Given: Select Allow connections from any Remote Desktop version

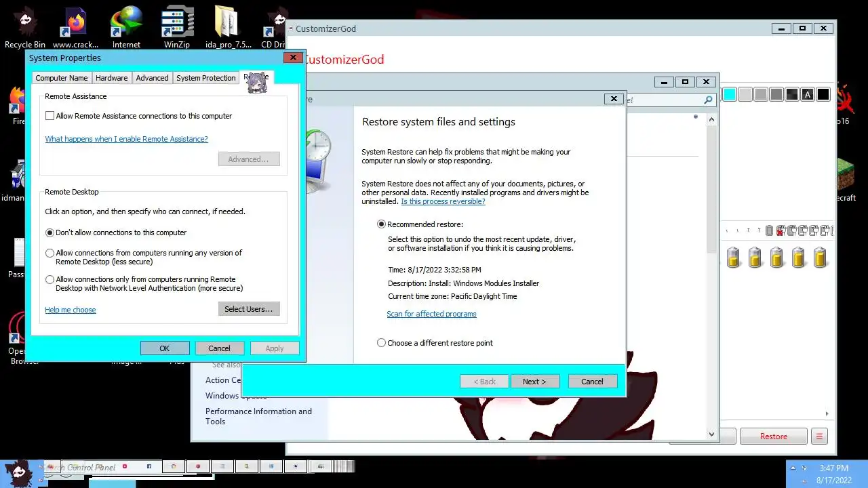Looking at the screenshot, I should coord(50,253).
